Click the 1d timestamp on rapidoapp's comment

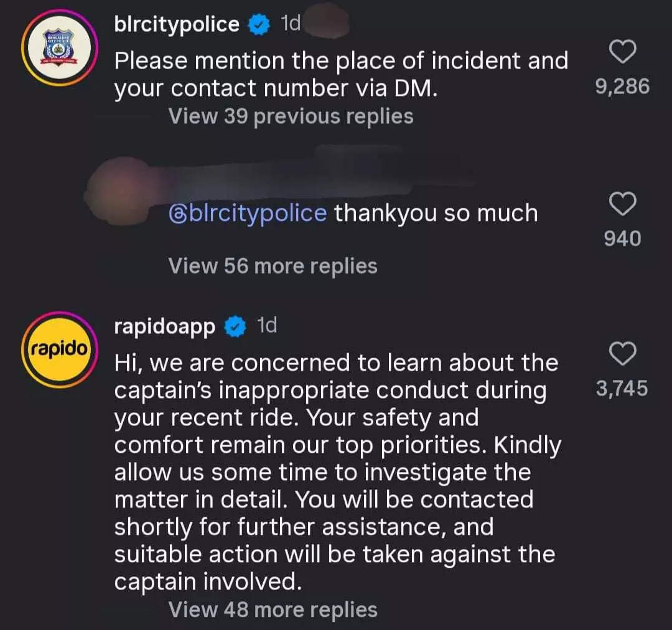click(268, 325)
